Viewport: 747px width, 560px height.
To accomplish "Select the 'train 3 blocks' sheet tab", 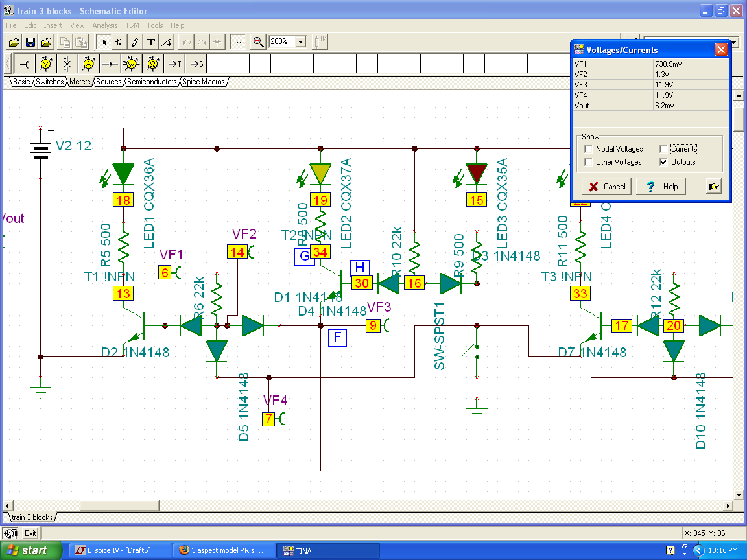I will tap(32, 517).
